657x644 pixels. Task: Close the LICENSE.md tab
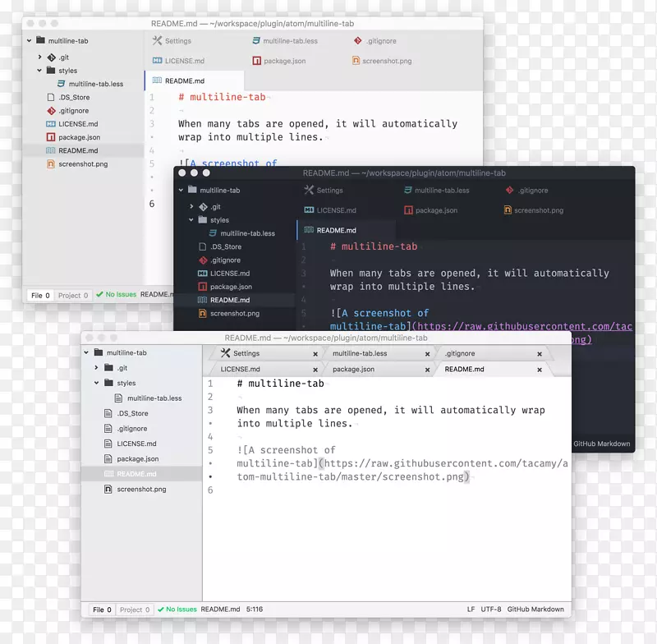click(x=315, y=369)
